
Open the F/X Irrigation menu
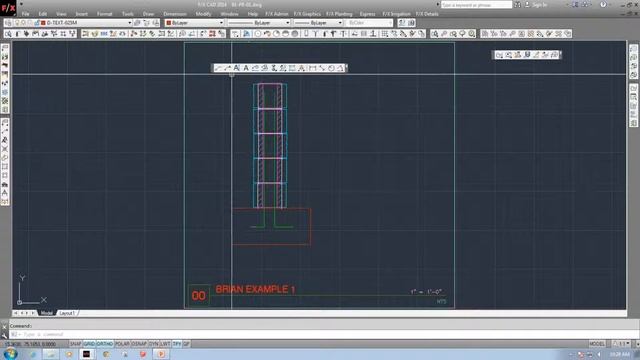click(396, 14)
